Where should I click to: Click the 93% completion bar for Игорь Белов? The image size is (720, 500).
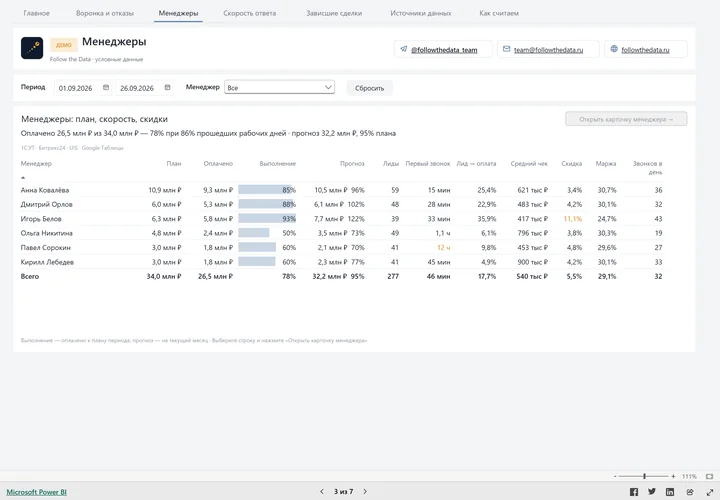(267, 219)
